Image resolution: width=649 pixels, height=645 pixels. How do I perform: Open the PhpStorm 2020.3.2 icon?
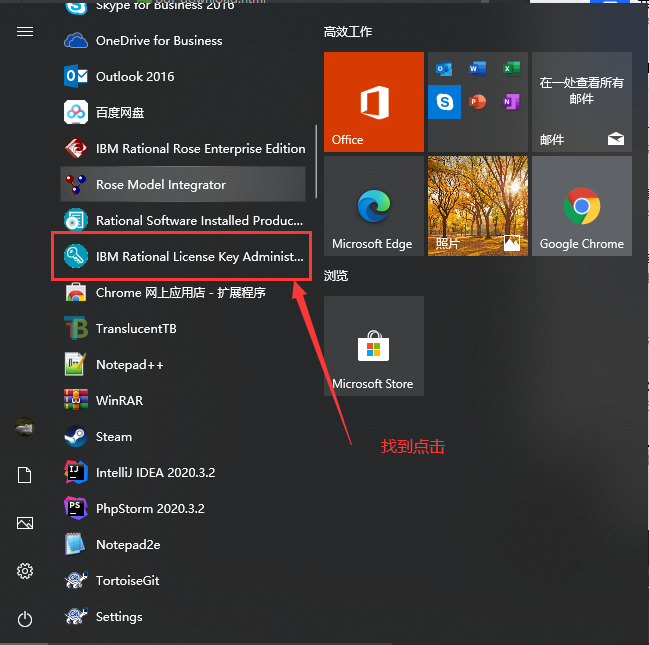pos(76,508)
